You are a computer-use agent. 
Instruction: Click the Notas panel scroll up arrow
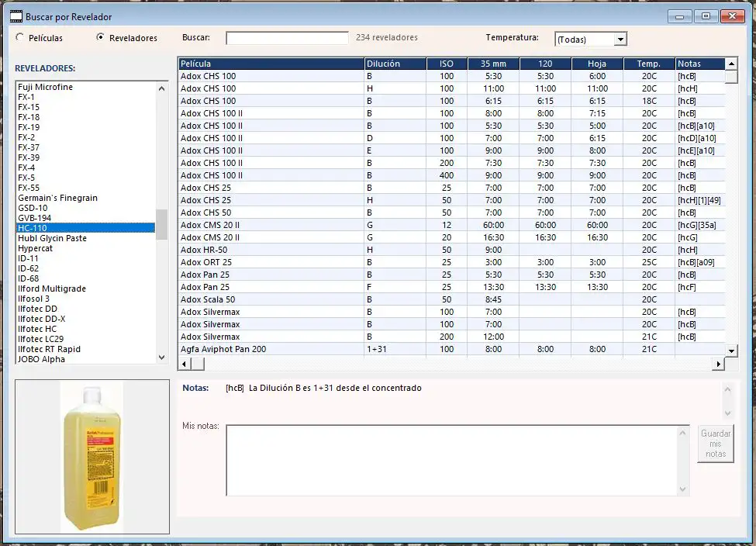pos(727,389)
